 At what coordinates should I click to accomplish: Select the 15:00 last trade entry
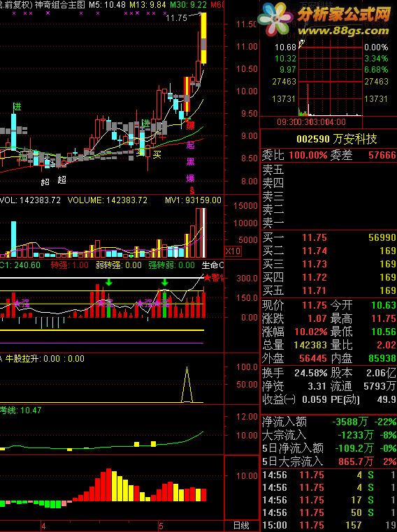(x=329, y=525)
